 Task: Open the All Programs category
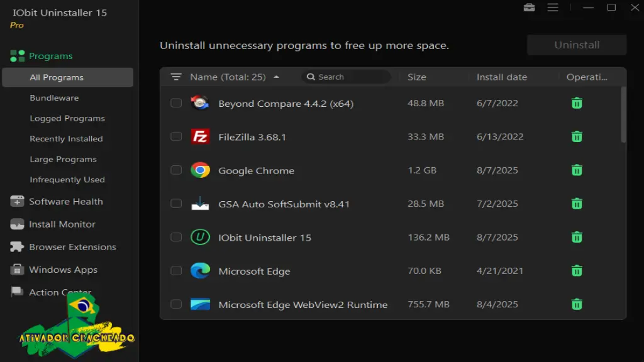68,77
